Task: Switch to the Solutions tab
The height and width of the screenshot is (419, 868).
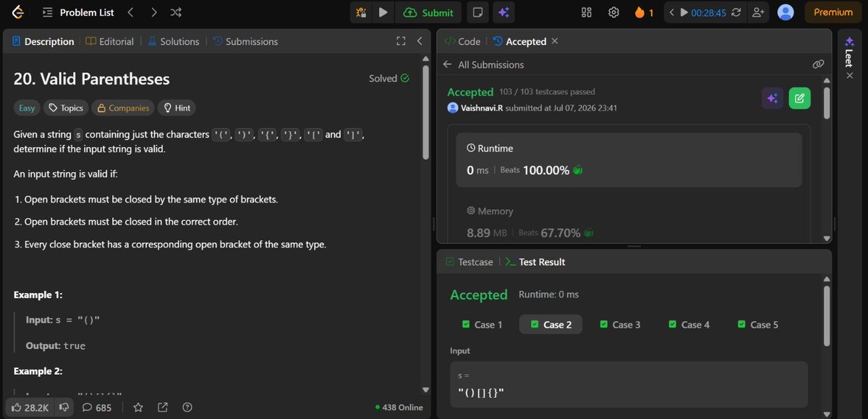Action: (x=174, y=41)
